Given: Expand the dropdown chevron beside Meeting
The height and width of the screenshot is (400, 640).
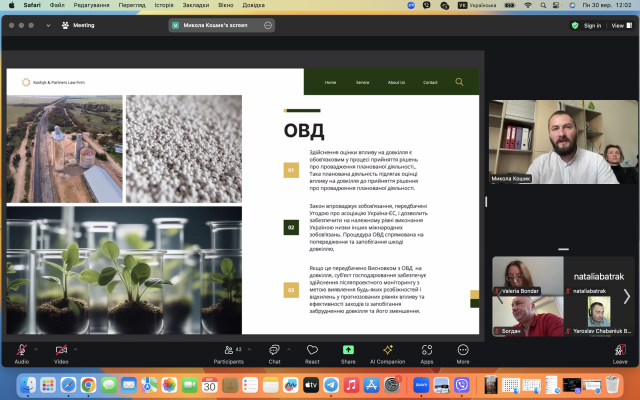Looking at the screenshot, I should coord(48,25).
